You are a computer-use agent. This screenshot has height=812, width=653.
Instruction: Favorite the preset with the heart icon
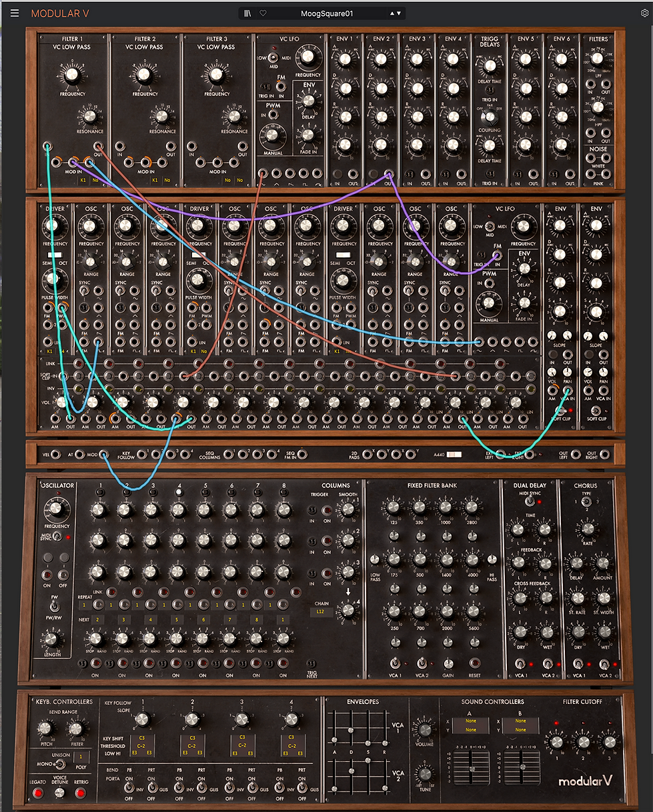(263, 13)
